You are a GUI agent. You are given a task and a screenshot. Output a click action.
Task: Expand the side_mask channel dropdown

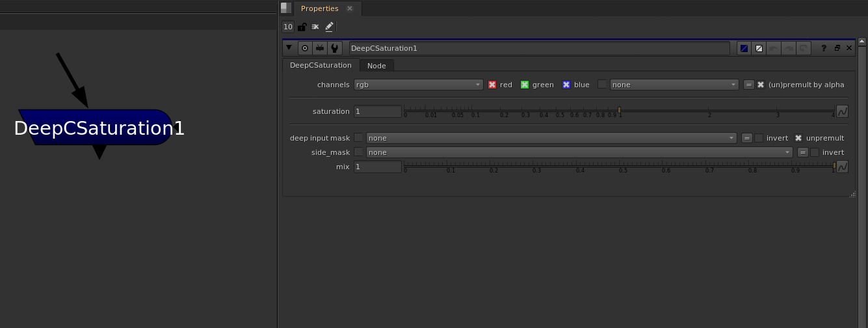coord(579,152)
